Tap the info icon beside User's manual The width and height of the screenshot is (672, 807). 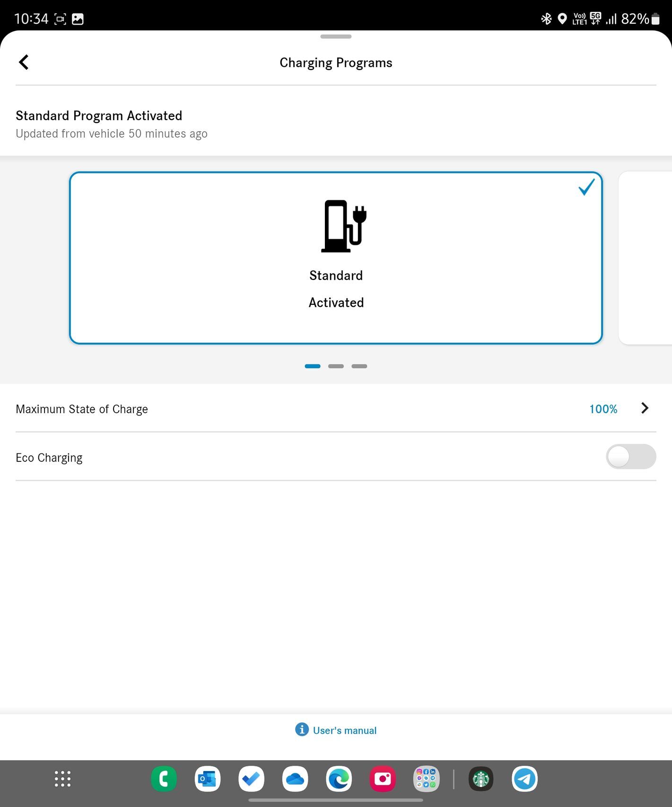click(x=302, y=729)
